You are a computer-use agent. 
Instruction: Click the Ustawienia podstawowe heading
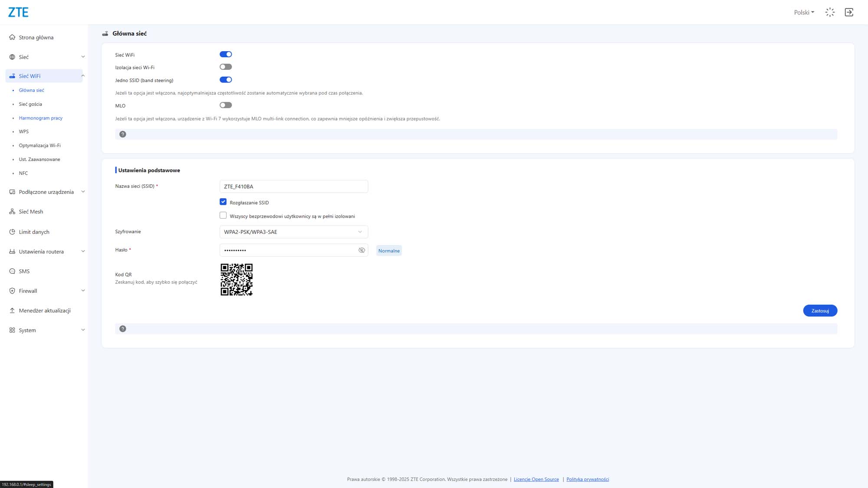click(149, 170)
